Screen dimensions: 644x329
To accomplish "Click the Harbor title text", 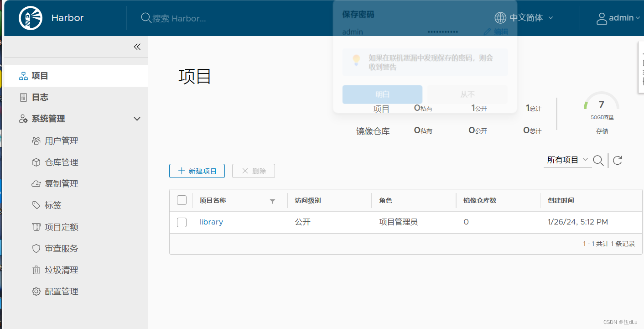I will pyautogui.click(x=68, y=18).
